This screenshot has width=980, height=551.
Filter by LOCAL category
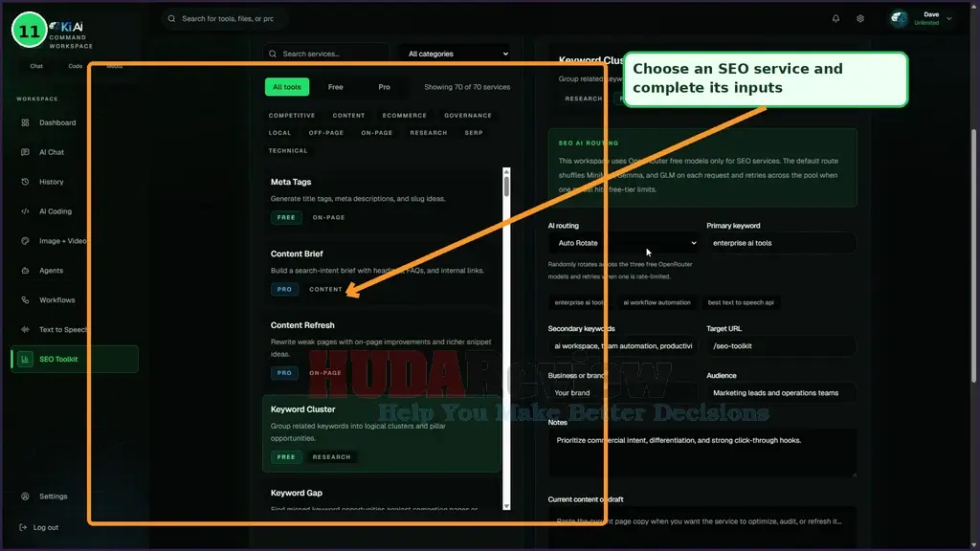click(x=280, y=132)
